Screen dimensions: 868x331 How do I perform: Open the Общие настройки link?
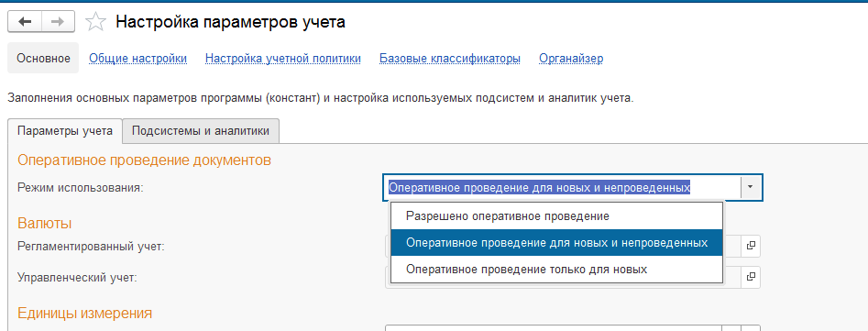pyautogui.click(x=137, y=58)
